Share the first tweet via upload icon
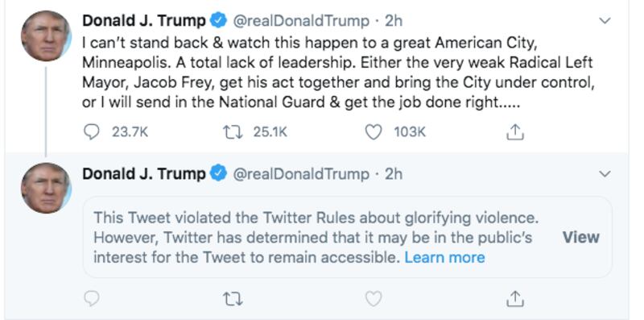 click(x=514, y=132)
